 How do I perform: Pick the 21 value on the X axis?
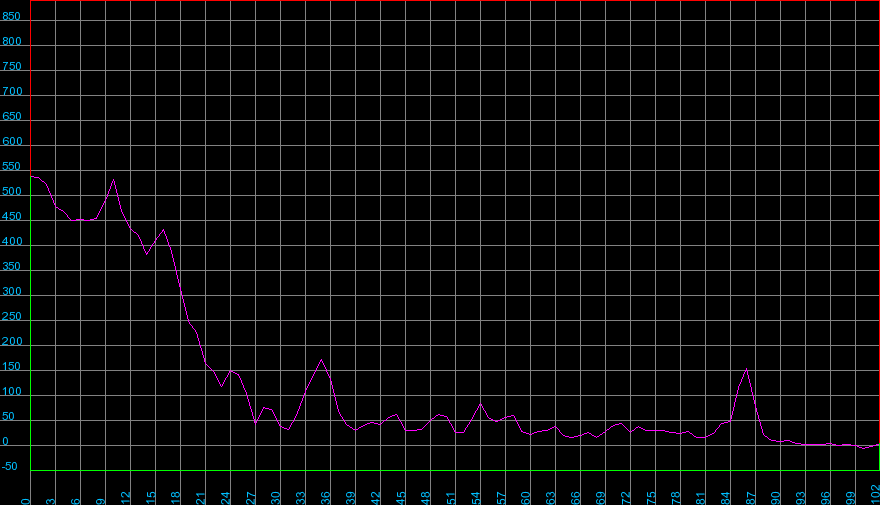click(200, 498)
